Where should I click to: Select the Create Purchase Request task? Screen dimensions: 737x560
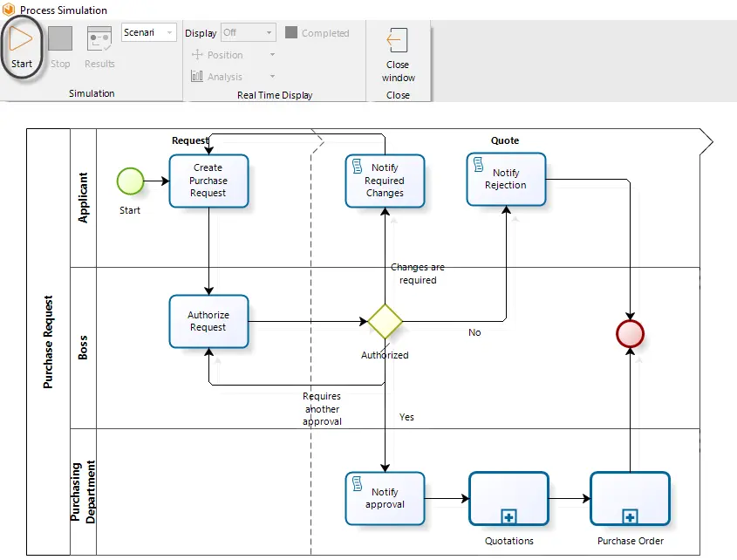pyautogui.click(x=208, y=181)
